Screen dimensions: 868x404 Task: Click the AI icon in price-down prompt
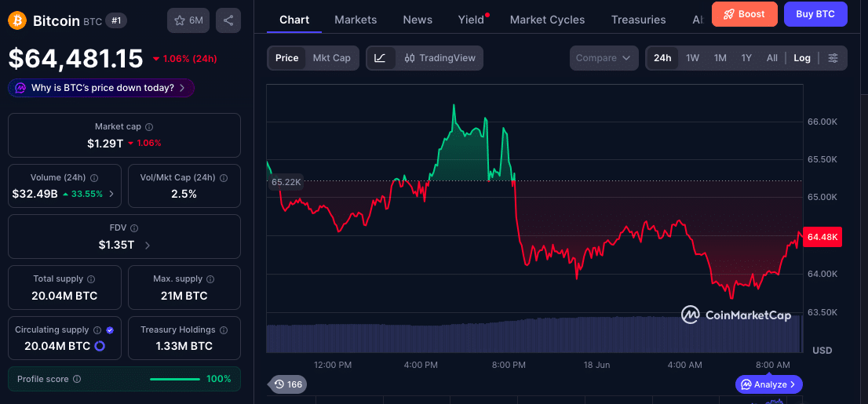pyautogui.click(x=20, y=87)
